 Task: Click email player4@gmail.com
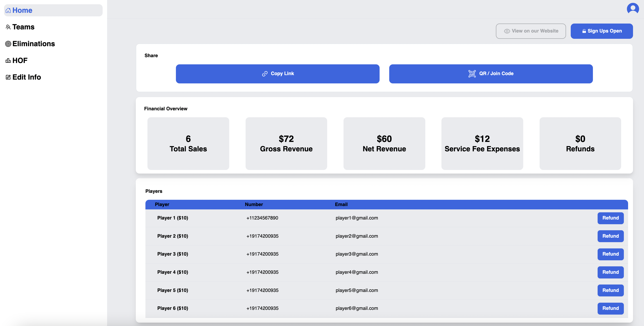[x=357, y=272]
